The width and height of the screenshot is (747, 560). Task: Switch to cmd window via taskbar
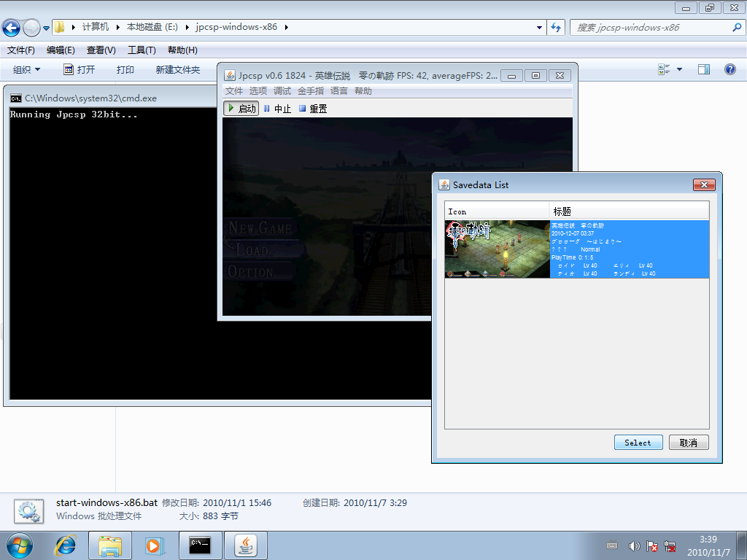200,545
